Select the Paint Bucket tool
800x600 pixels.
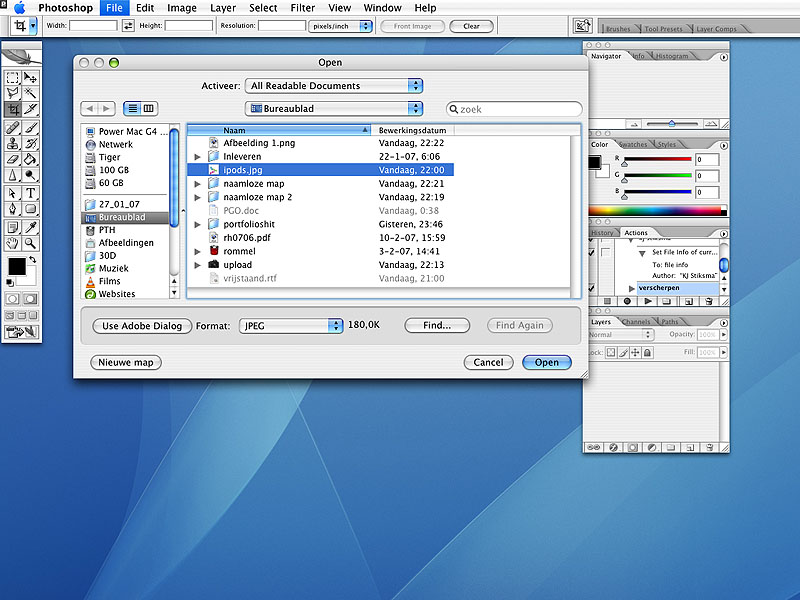31,159
